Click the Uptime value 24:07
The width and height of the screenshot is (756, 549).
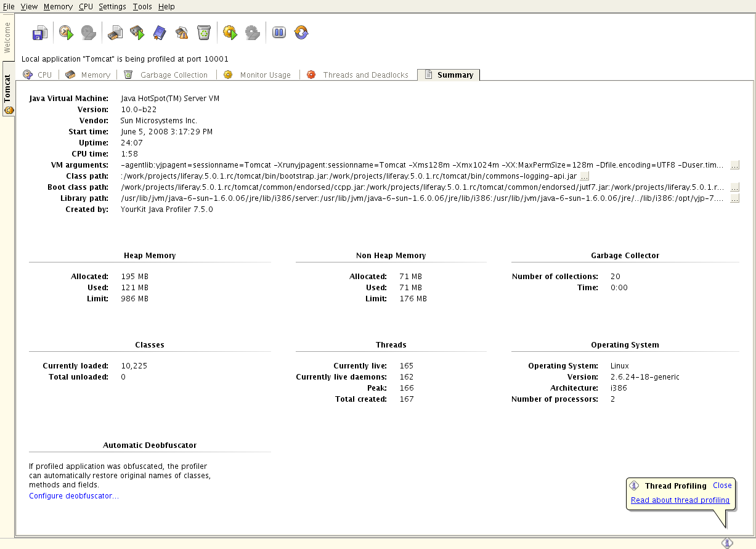tap(131, 143)
